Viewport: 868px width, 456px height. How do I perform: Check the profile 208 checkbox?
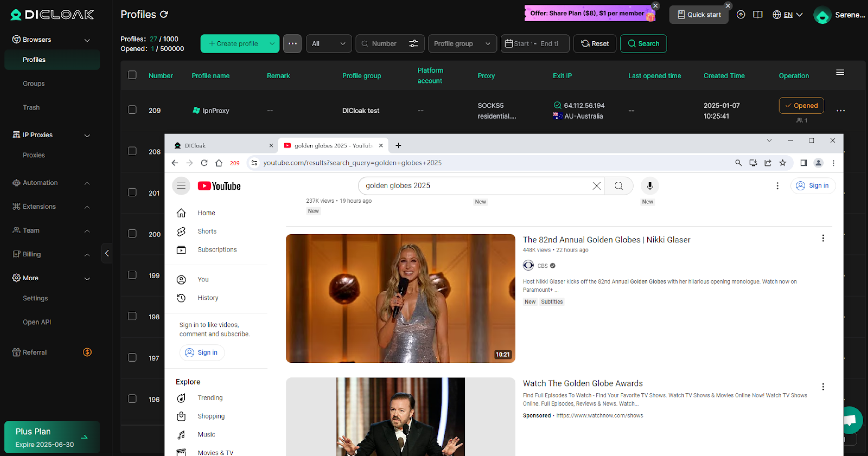point(132,151)
